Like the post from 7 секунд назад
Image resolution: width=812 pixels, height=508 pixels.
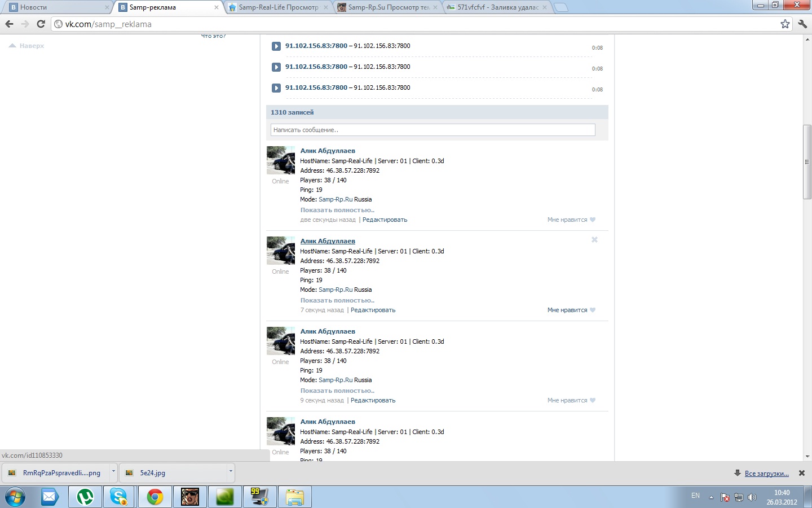(571, 310)
